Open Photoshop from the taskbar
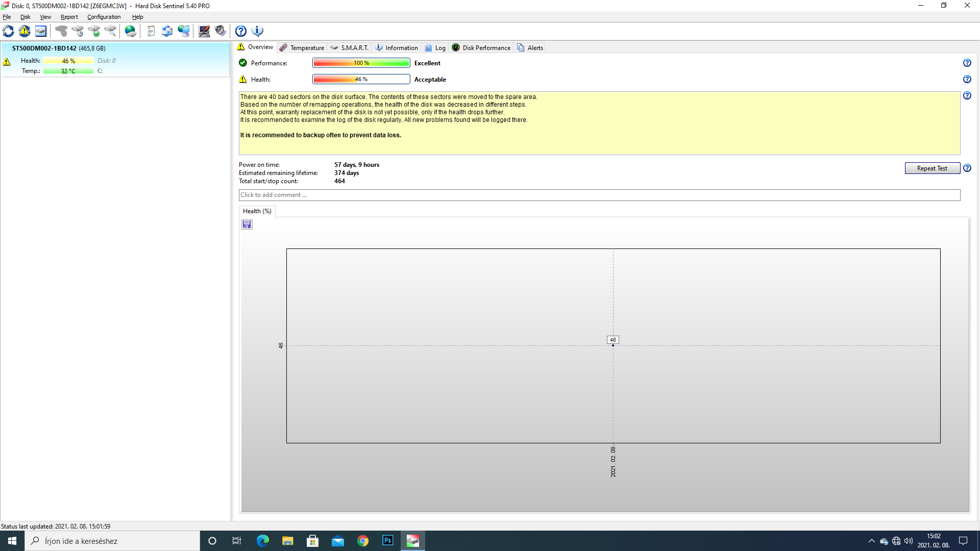The height and width of the screenshot is (551, 980). click(388, 541)
